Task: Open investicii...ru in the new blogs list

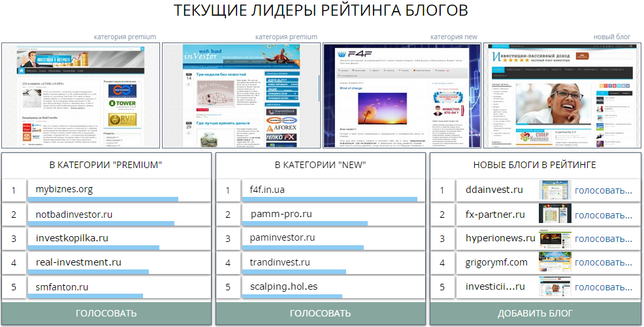Action: click(495, 286)
